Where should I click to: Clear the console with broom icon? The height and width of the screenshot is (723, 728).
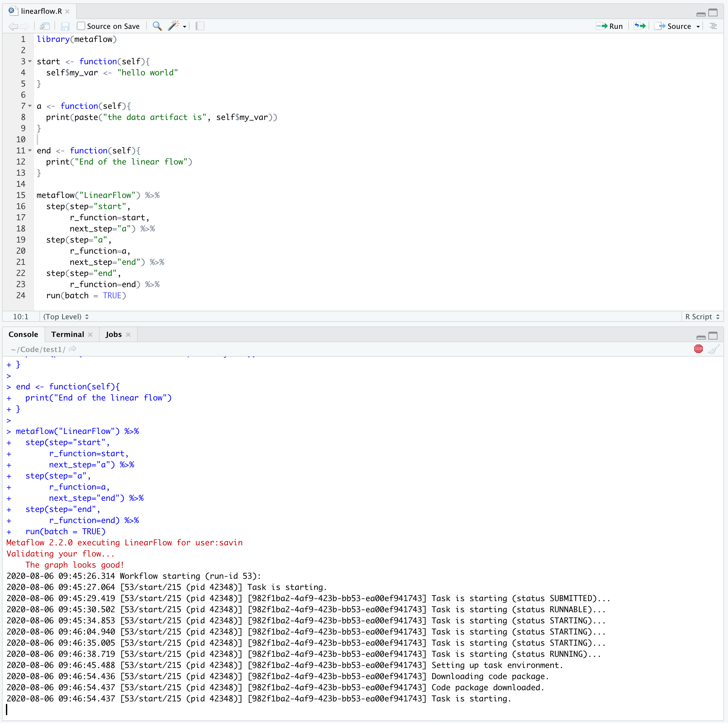(714, 349)
